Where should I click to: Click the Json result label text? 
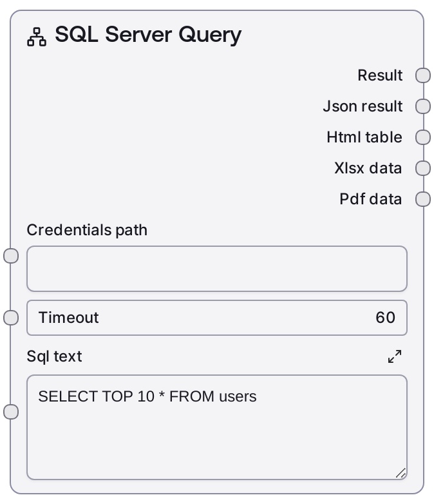363,106
